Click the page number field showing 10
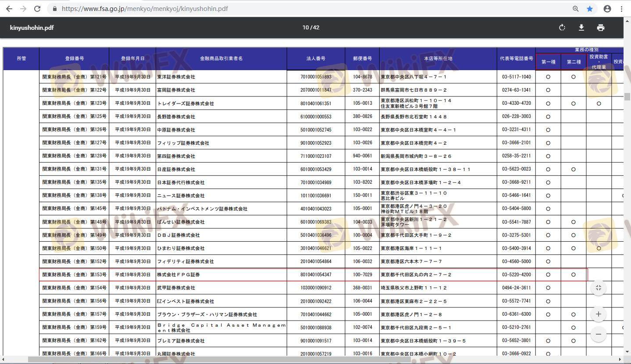Image resolution: width=631 pixels, height=364 pixels. point(305,28)
